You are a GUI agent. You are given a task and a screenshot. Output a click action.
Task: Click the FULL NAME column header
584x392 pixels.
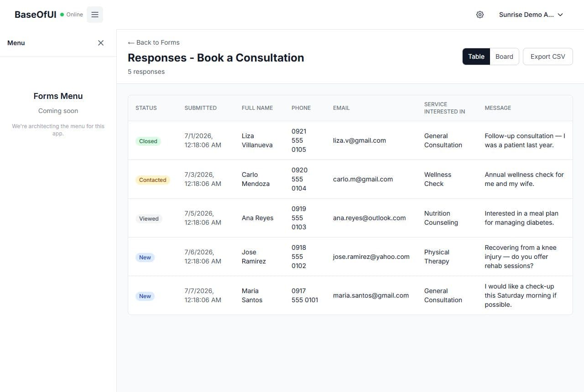pos(257,108)
